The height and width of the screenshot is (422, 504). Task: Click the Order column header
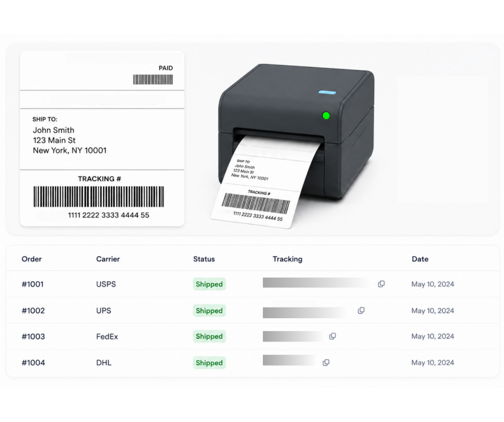31,259
